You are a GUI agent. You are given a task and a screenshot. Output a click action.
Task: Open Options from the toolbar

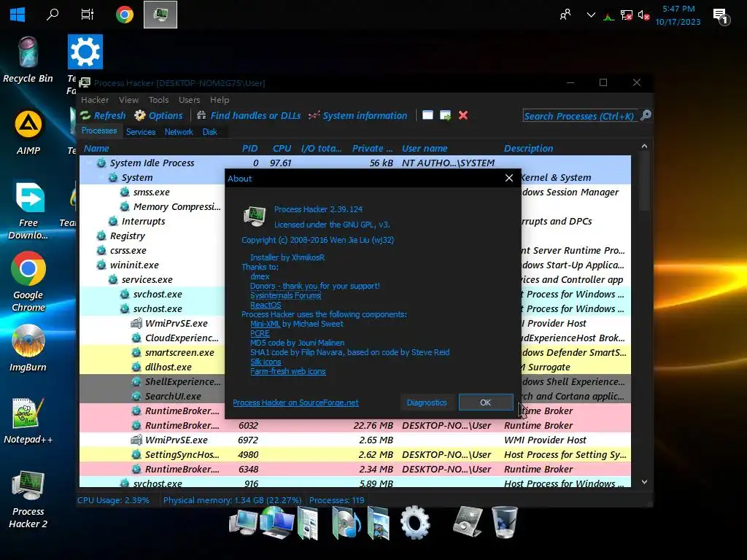(158, 115)
